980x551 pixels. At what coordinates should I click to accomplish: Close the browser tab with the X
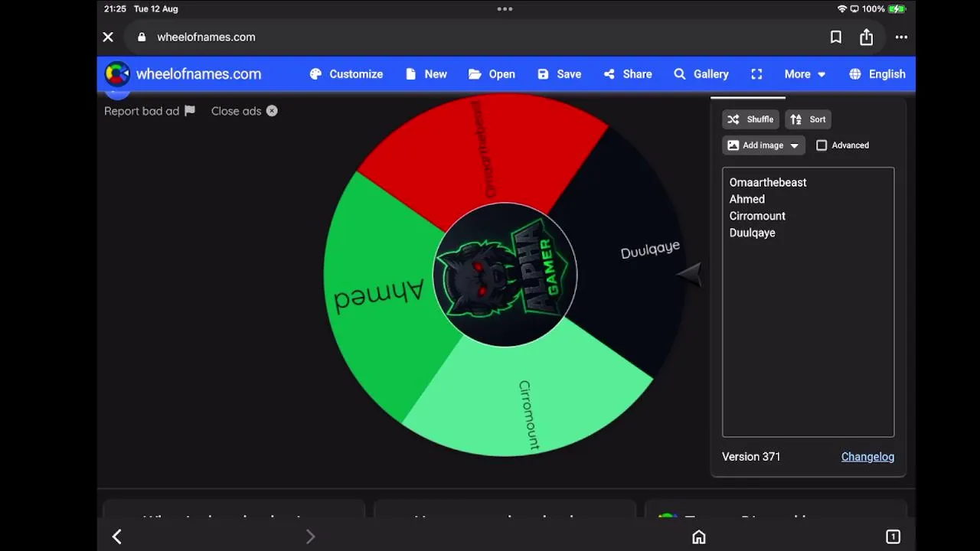click(108, 37)
